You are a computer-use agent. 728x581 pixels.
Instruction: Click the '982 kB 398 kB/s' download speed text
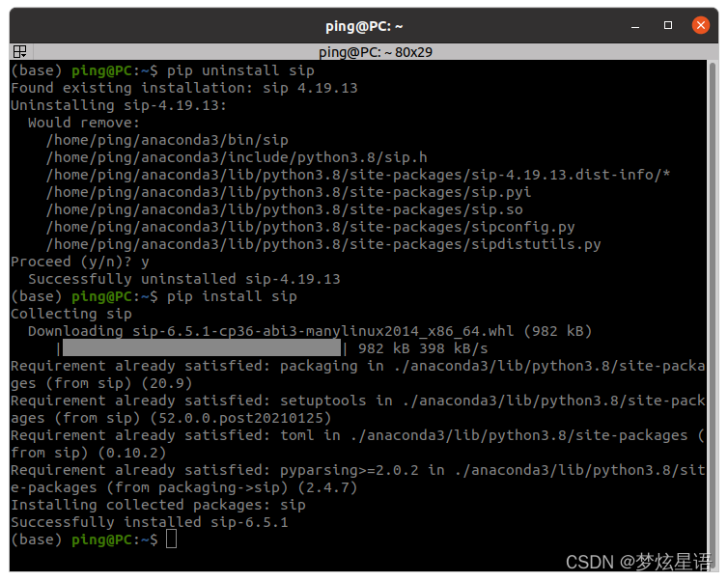point(423,348)
